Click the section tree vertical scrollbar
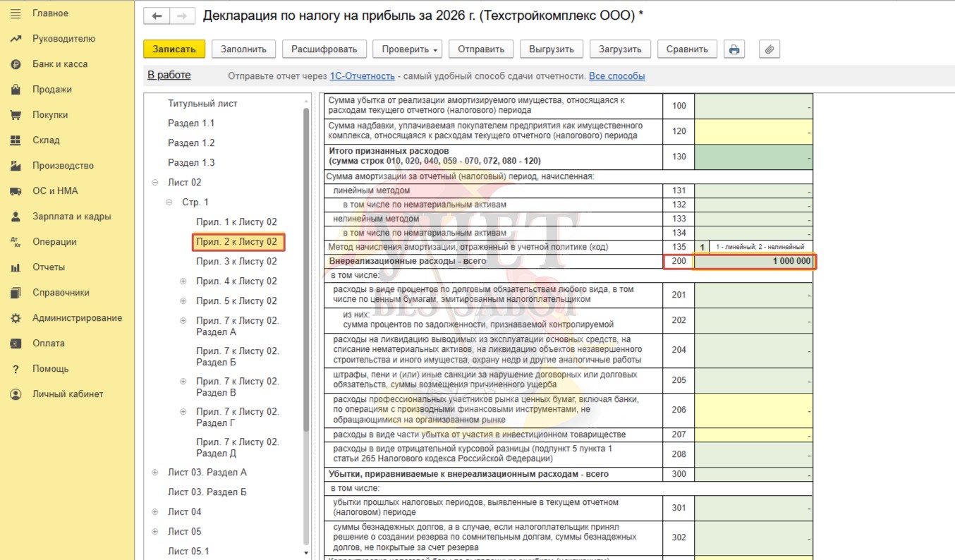Viewport: 955px width, 560px height. point(306,268)
